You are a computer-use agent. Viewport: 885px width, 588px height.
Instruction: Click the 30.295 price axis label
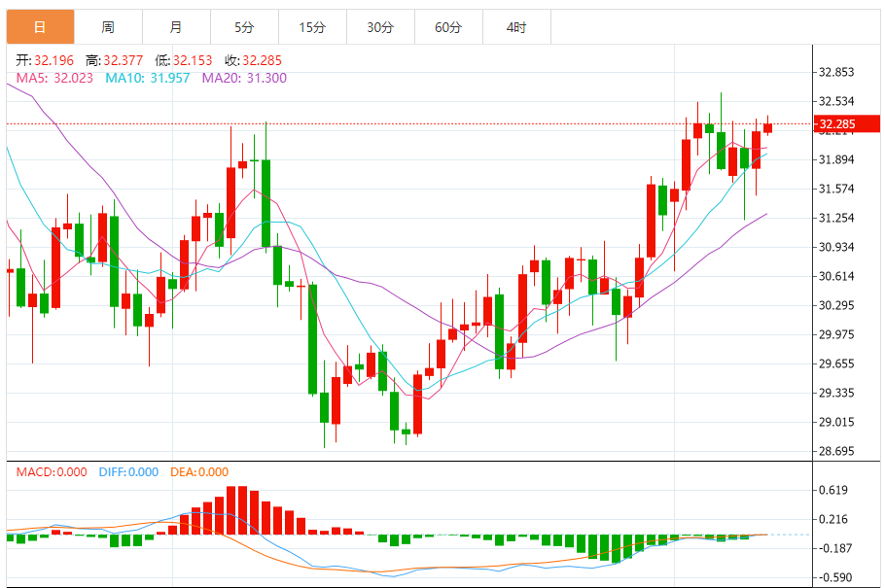click(x=836, y=305)
